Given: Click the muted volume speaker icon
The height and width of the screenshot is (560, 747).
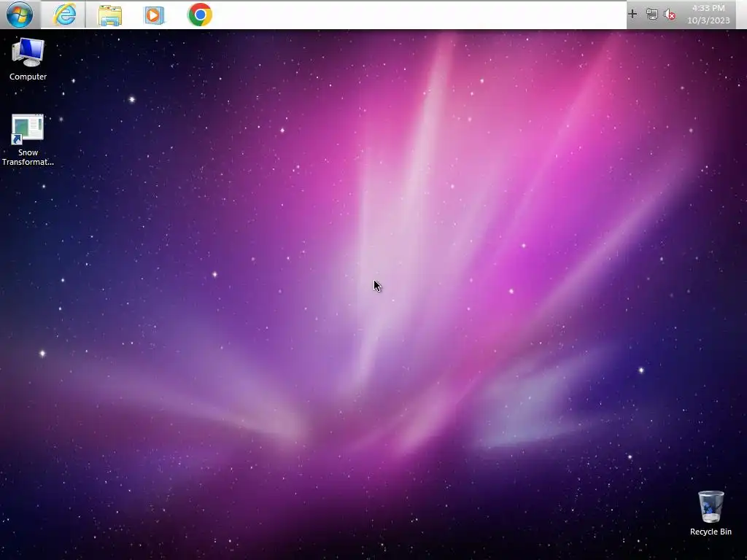Looking at the screenshot, I should [670, 15].
